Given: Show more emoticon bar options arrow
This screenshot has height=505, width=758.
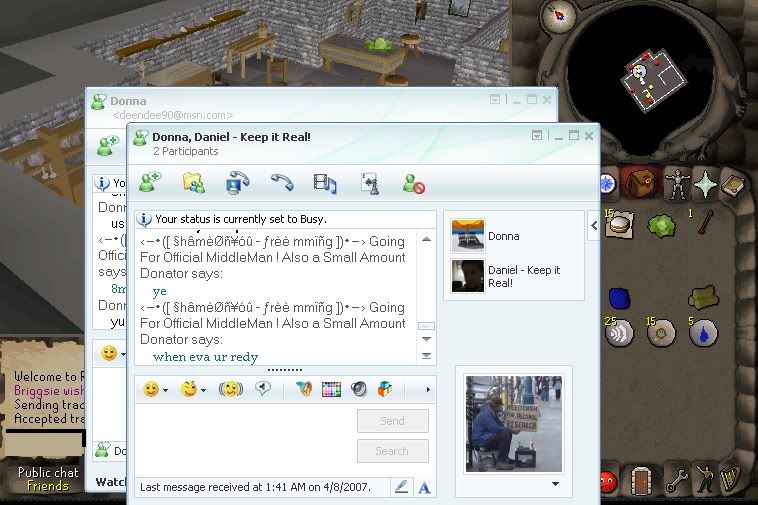Looking at the screenshot, I should [428, 390].
